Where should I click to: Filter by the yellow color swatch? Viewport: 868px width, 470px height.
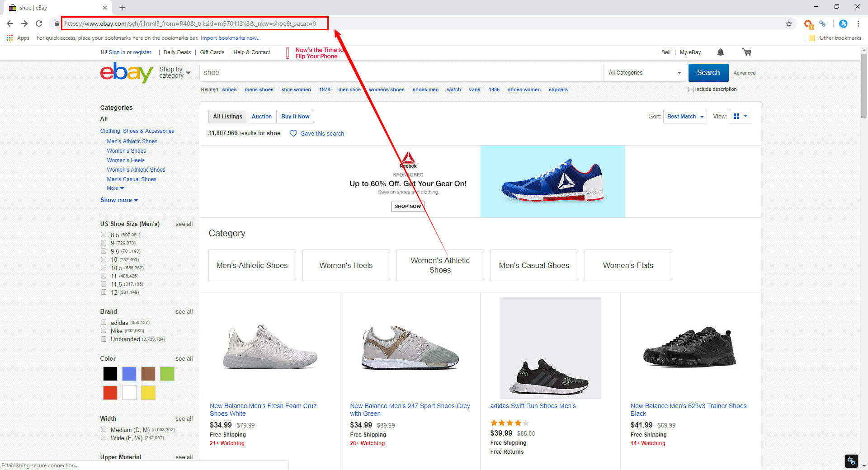tap(148, 393)
